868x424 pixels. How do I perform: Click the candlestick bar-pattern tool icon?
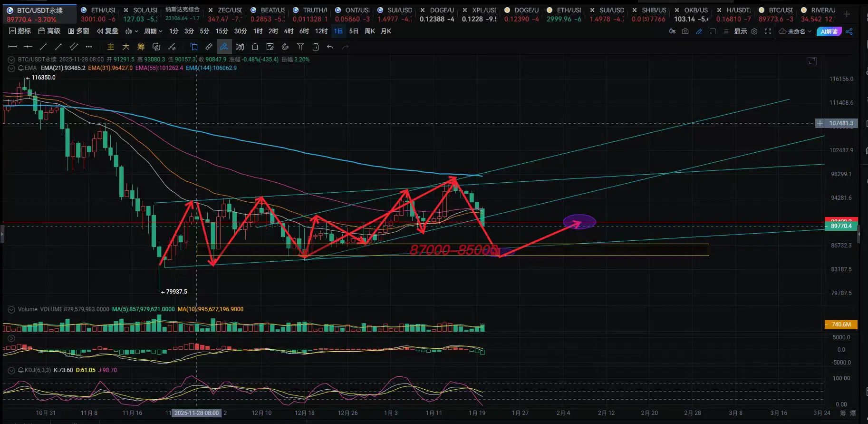[x=240, y=47]
